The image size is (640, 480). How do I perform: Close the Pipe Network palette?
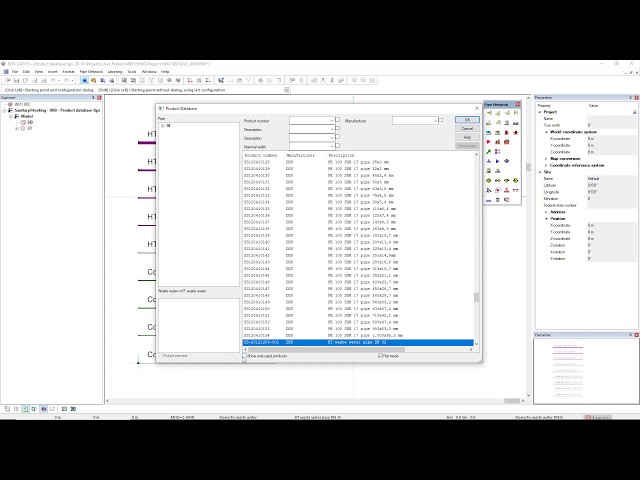coord(518,104)
